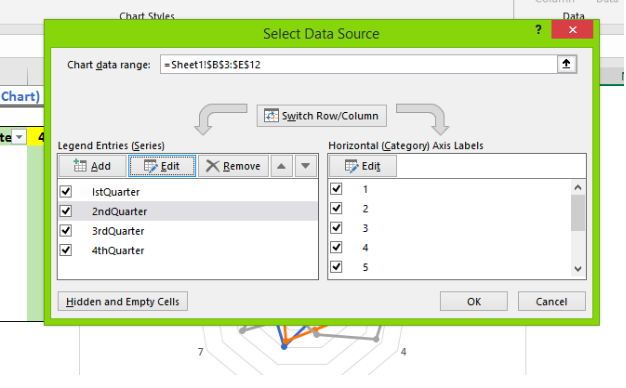Open the dialog help question mark
This screenshot has height=388, width=626.
coord(539,30)
